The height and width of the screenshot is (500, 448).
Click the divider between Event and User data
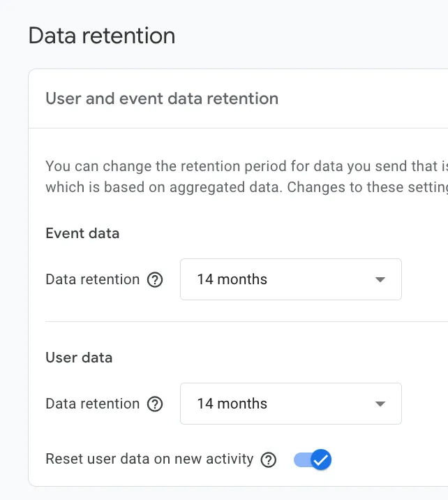(244, 322)
